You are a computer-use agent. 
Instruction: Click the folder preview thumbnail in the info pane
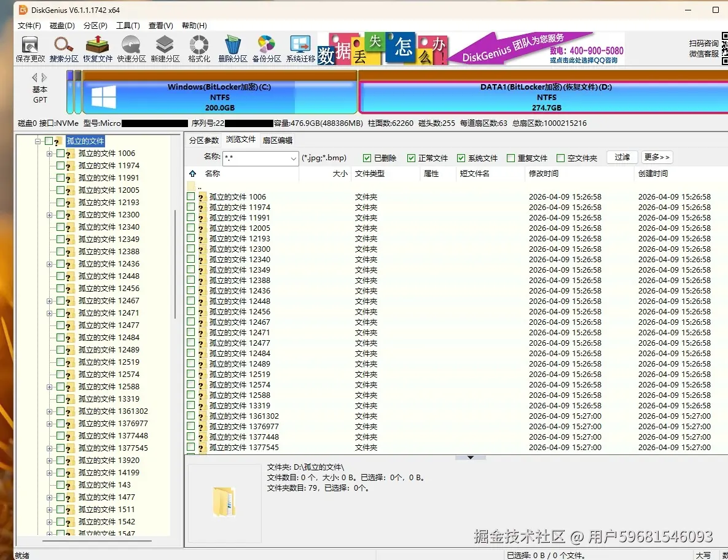pos(224,502)
